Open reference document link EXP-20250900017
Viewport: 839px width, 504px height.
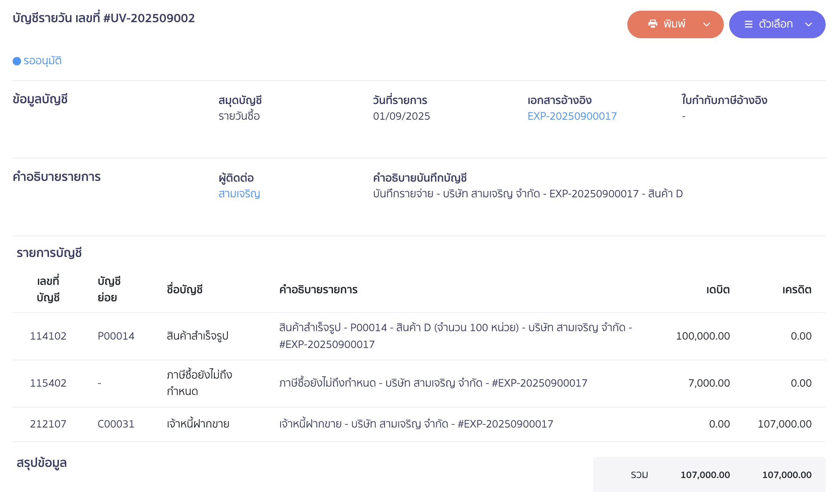[572, 116]
